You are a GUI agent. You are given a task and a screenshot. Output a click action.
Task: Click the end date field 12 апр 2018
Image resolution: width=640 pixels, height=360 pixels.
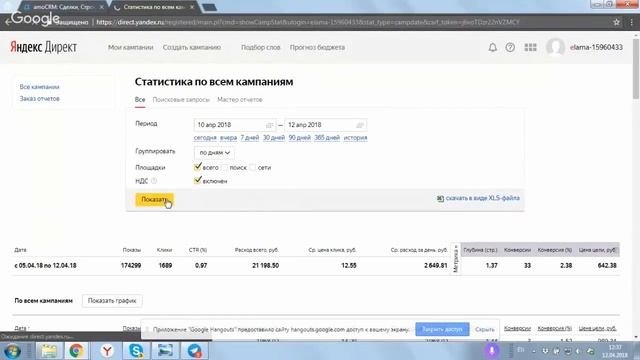tap(325, 125)
